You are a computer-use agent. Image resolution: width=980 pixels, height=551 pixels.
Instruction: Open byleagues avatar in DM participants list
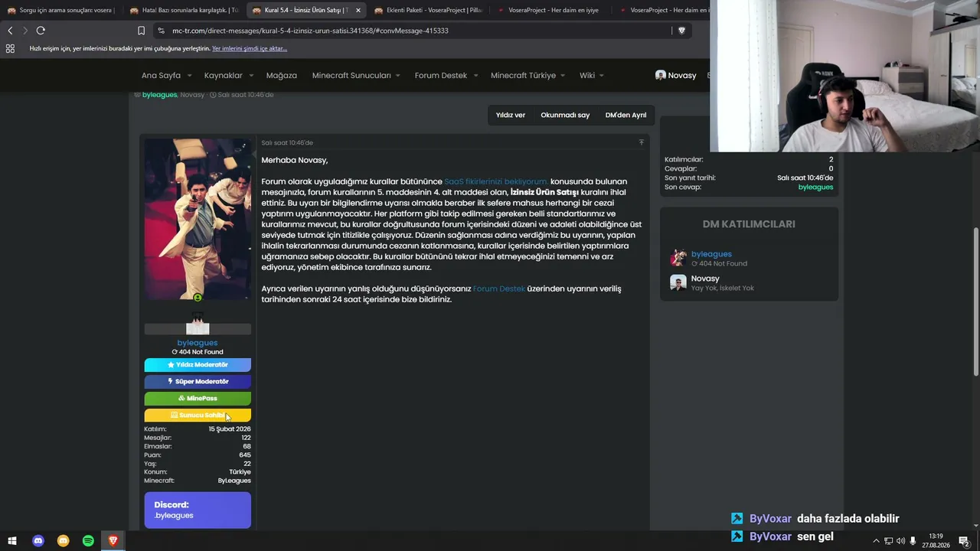click(x=678, y=258)
